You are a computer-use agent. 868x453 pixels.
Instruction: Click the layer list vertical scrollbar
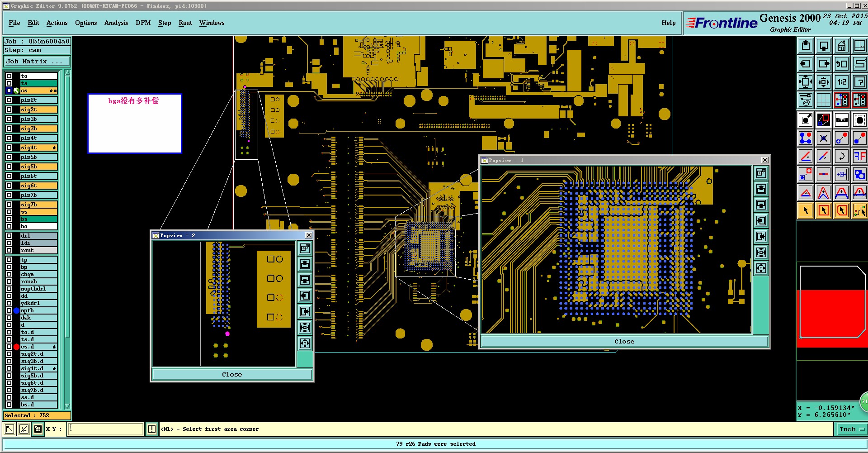click(x=67, y=239)
